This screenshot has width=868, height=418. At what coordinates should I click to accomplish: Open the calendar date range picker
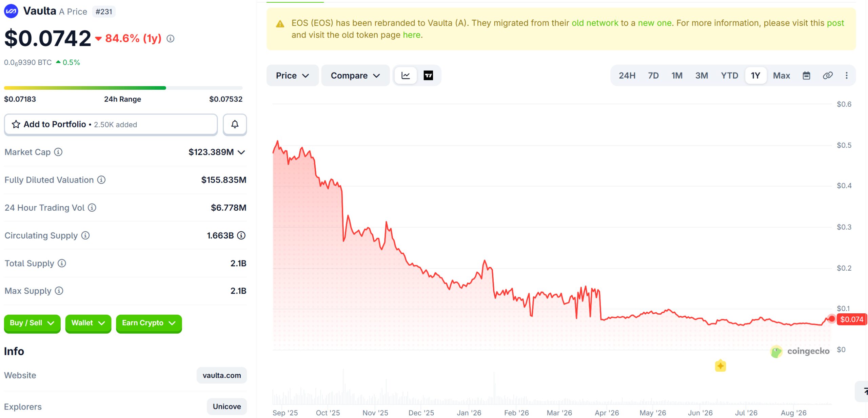pyautogui.click(x=806, y=76)
